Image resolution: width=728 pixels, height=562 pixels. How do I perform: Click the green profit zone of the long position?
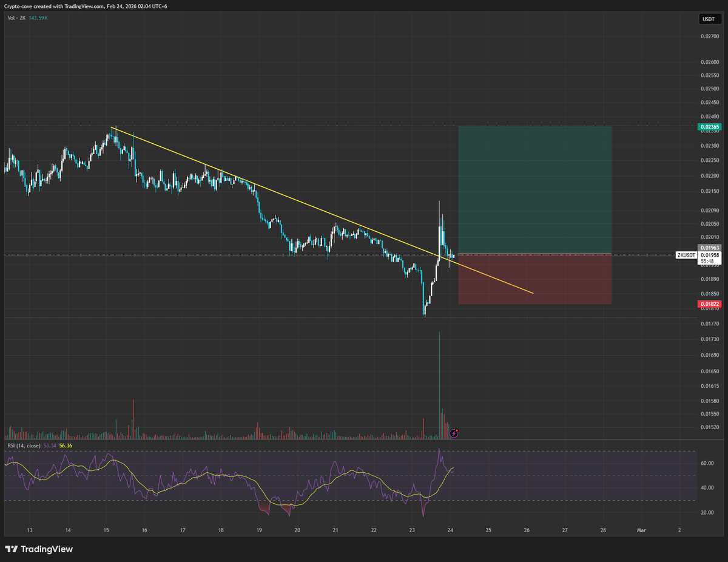[534, 189]
